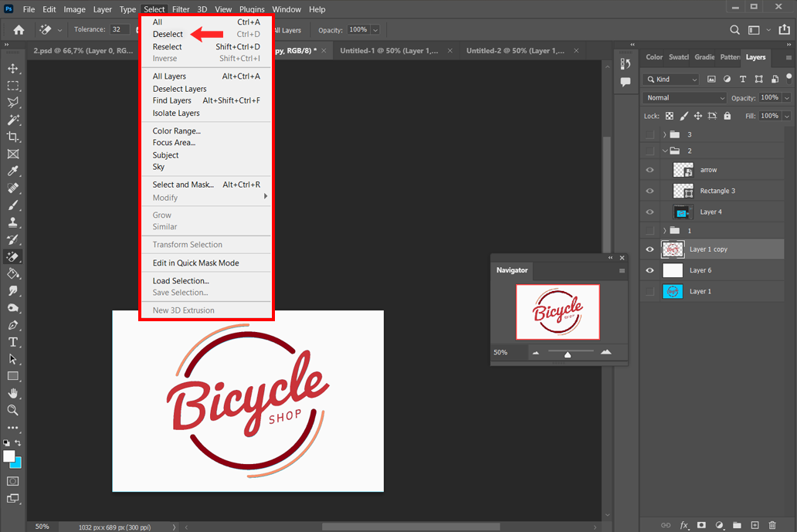Create a new group folder icon
Viewport: 797px width, 532px height.
click(x=737, y=525)
